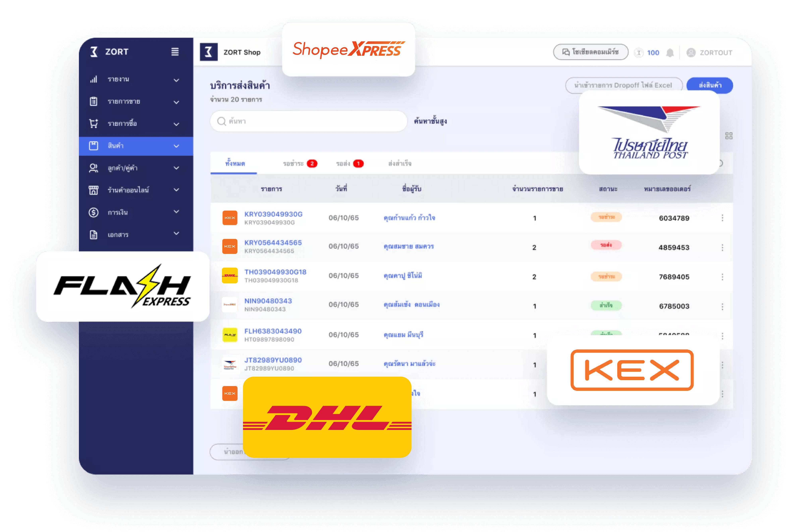The height and width of the screenshot is (532, 797).
Task: Switch to the รอชำระ tab
Action: click(300, 163)
